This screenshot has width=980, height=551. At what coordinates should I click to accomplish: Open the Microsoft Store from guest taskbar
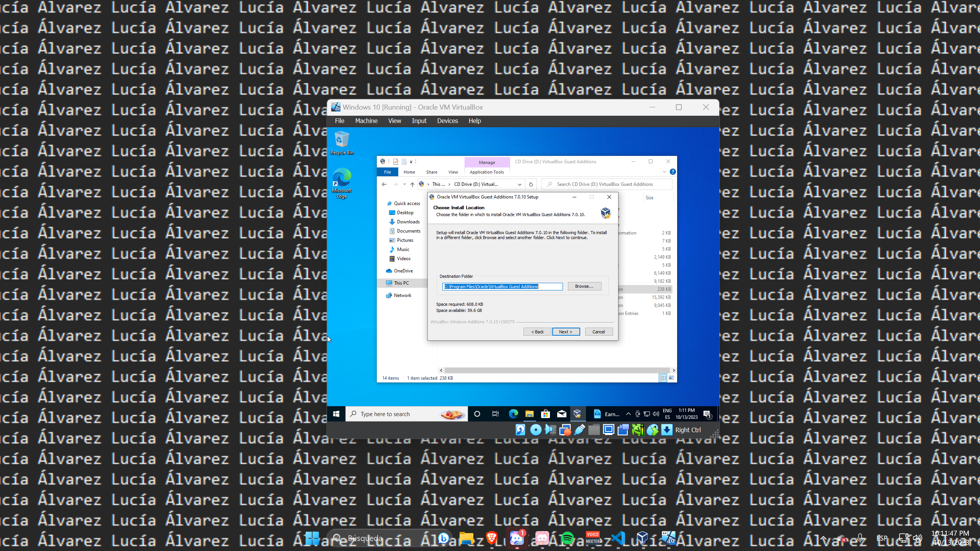click(x=545, y=414)
